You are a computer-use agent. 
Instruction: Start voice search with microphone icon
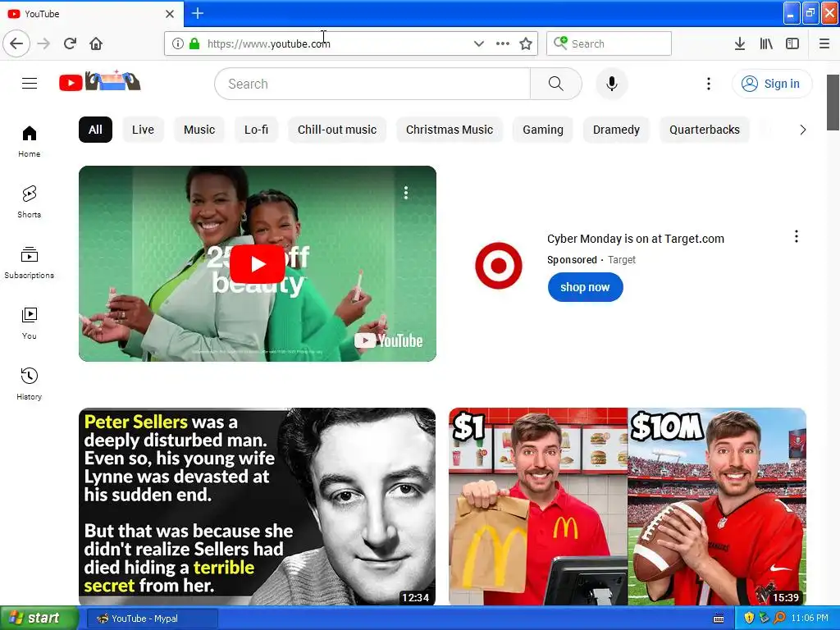611,84
